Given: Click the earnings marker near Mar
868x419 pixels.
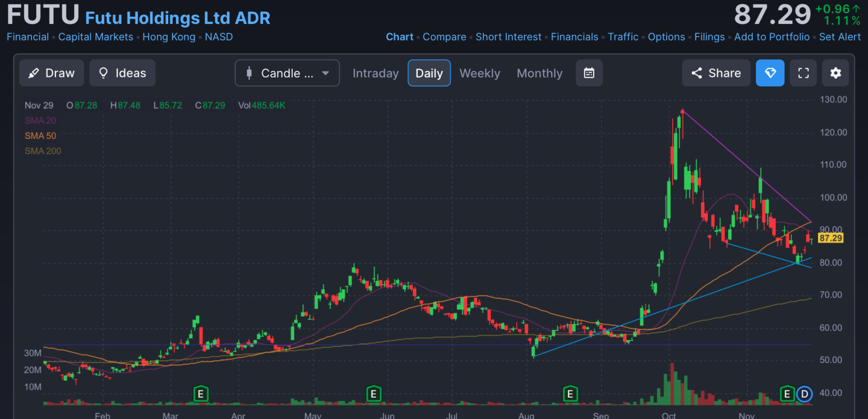Looking at the screenshot, I should coord(200,394).
